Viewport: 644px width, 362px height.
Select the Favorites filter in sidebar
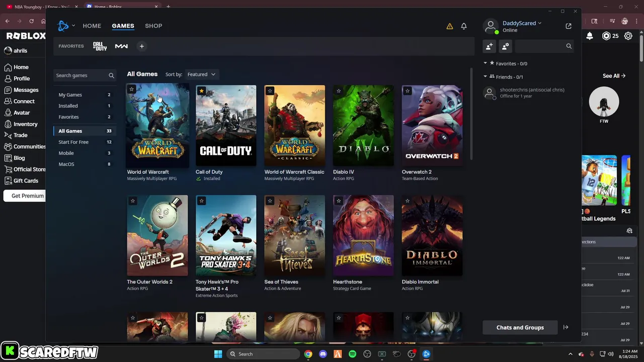tap(85, 117)
